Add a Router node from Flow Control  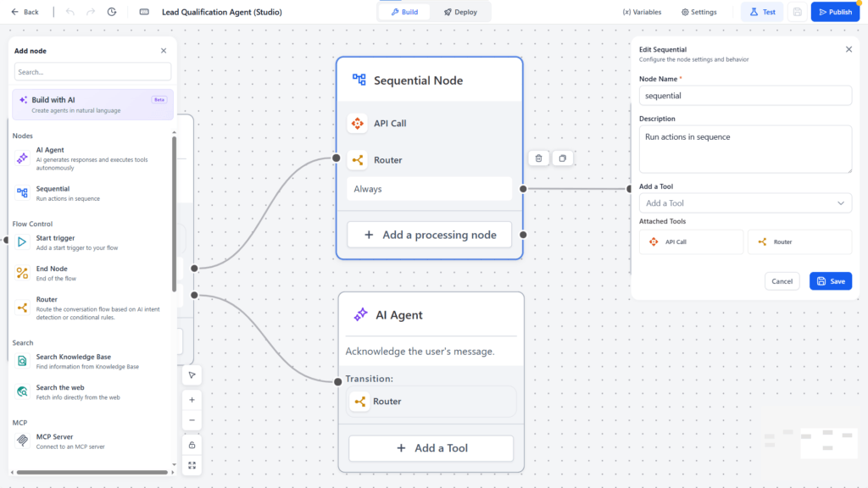pyautogui.click(x=92, y=308)
